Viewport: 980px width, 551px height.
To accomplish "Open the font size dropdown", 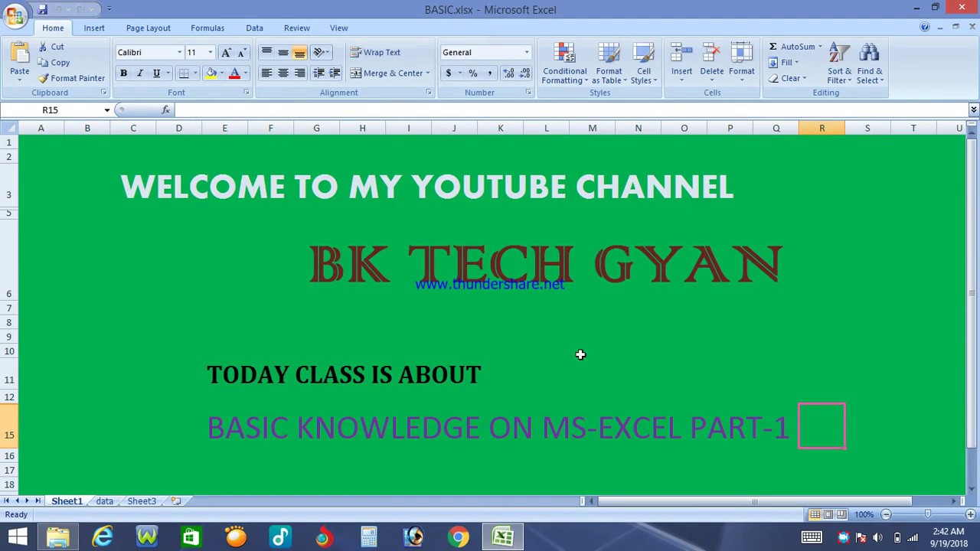I will click(211, 52).
